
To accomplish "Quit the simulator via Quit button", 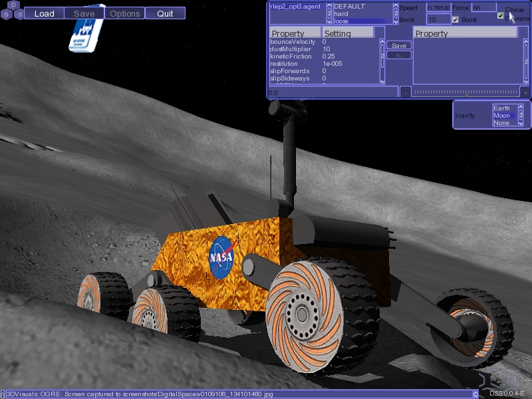I will (x=165, y=13).
